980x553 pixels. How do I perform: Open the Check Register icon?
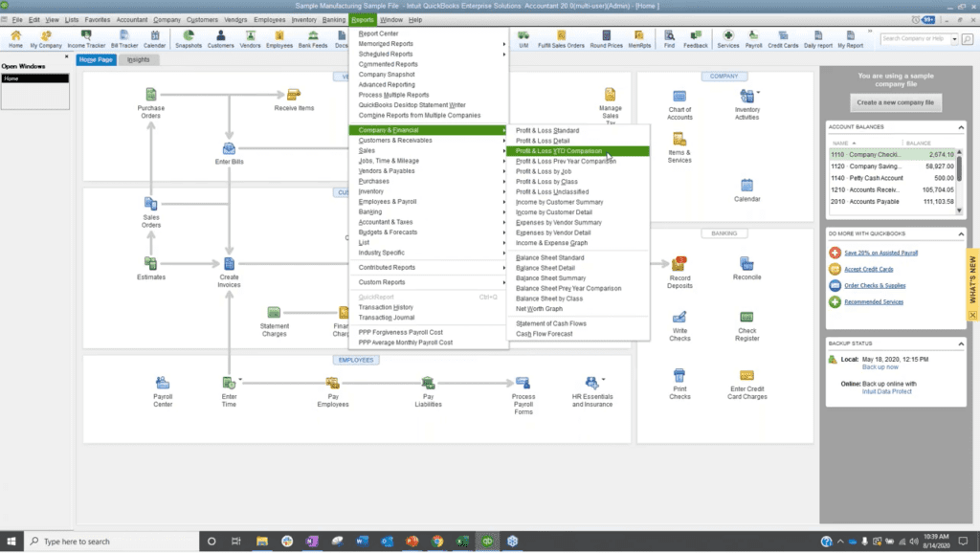[x=746, y=325]
